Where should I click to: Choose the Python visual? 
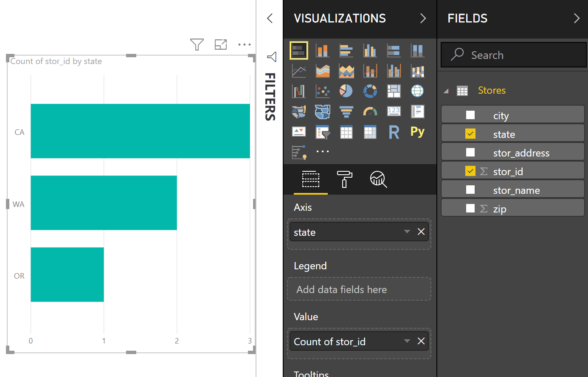coord(417,132)
